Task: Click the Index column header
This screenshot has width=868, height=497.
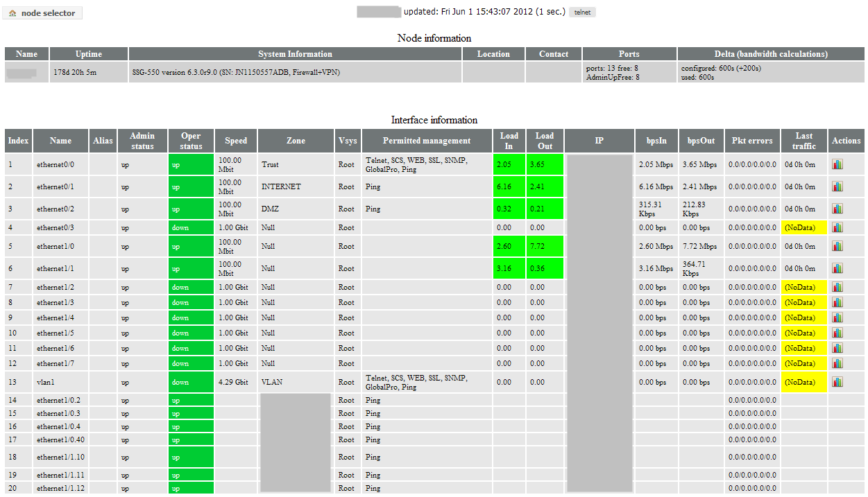Action: (x=19, y=141)
